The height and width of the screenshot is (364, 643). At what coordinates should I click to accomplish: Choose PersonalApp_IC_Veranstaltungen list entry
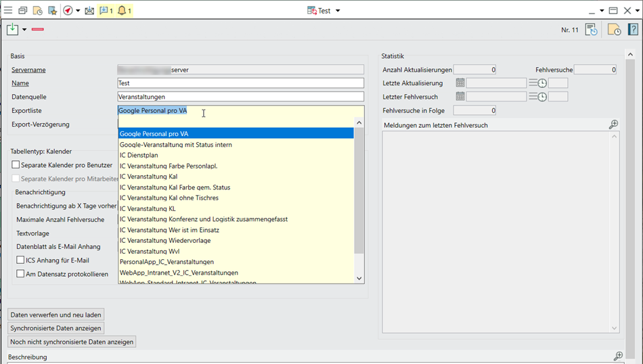click(167, 262)
